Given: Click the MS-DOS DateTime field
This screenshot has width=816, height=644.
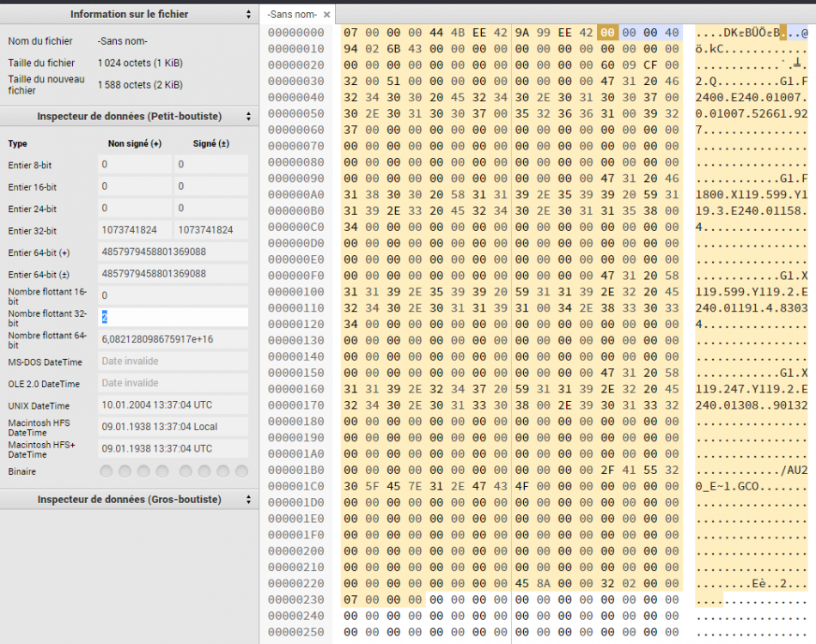Looking at the screenshot, I should (173, 361).
